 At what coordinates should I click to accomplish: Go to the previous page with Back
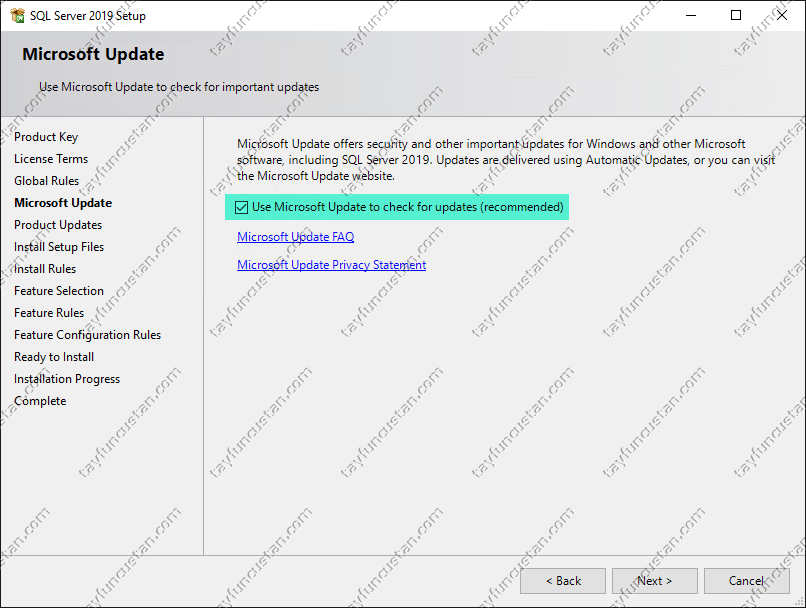point(563,581)
